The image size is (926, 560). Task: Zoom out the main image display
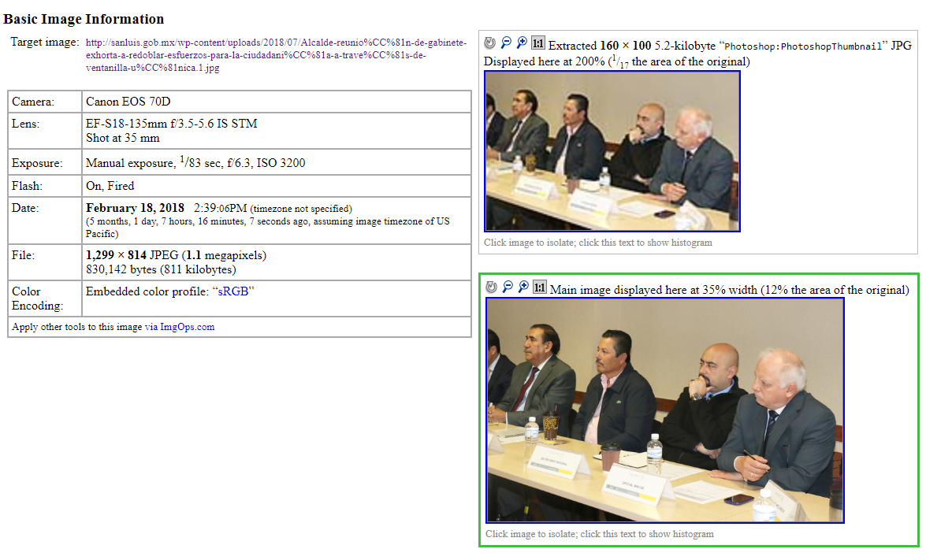tap(508, 287)
